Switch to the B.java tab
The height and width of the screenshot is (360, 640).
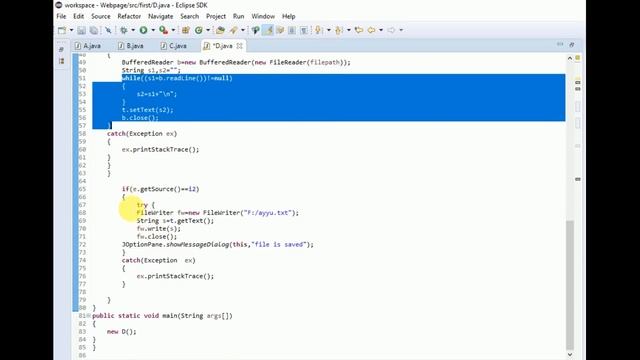(x=131, y=46)
